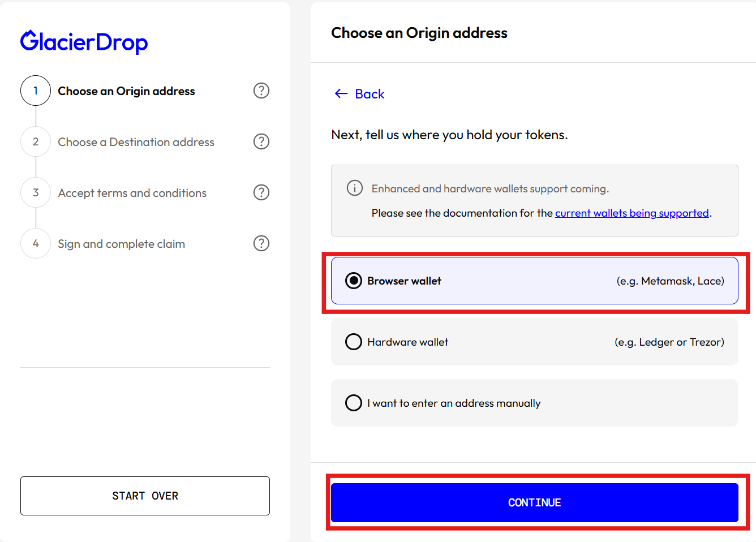756x542 pixels.
Task: Click the step 4 number circle
Action: 36,243
